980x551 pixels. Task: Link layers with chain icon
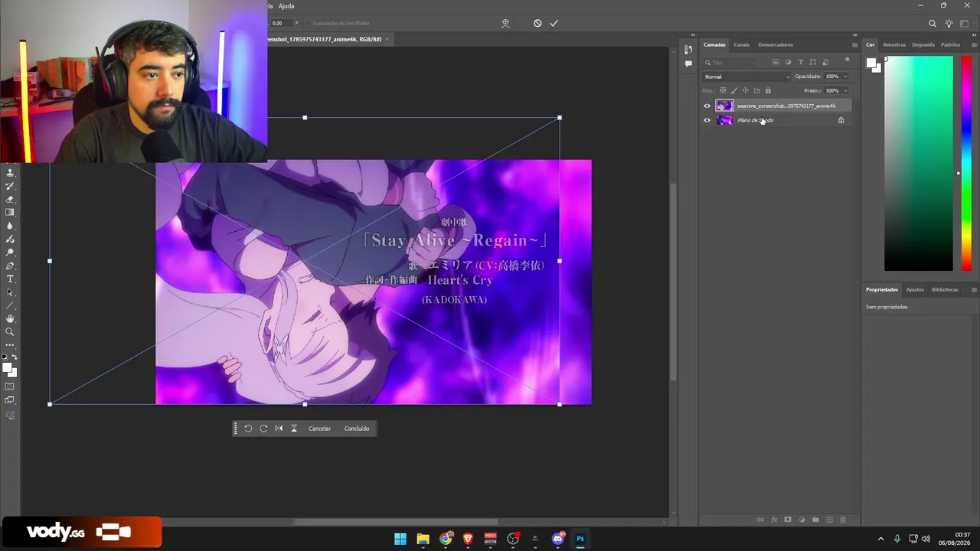pyautogui.click(x=760, y=520)
